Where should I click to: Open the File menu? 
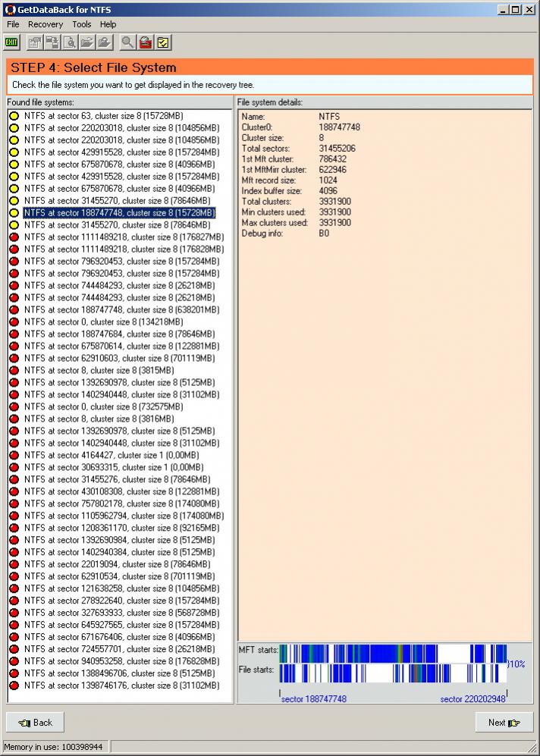[x=13, y=24]
